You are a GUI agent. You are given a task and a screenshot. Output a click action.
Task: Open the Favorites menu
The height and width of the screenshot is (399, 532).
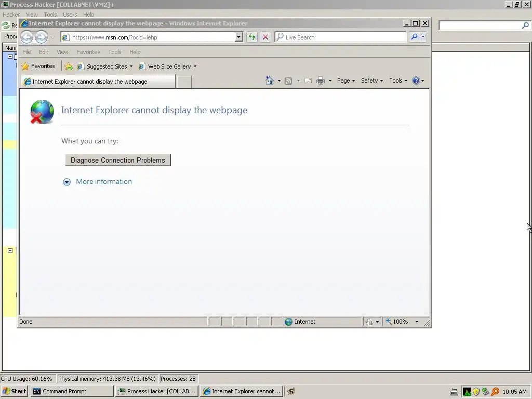click(88, 52)
